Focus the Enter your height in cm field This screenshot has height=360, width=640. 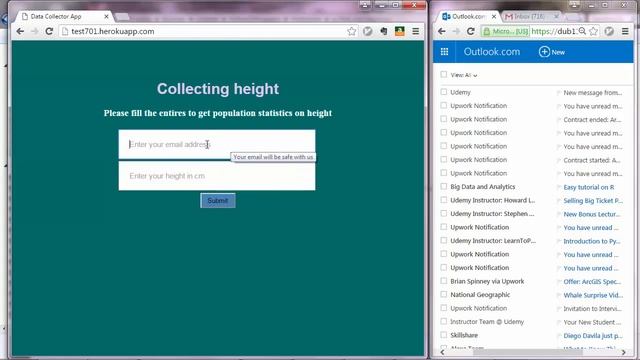click(217, 176)
